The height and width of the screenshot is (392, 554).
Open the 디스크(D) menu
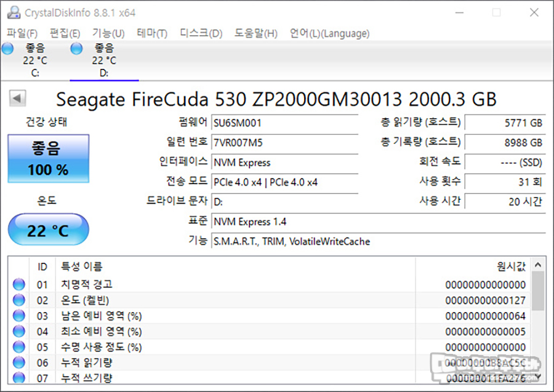click(201, 34)
